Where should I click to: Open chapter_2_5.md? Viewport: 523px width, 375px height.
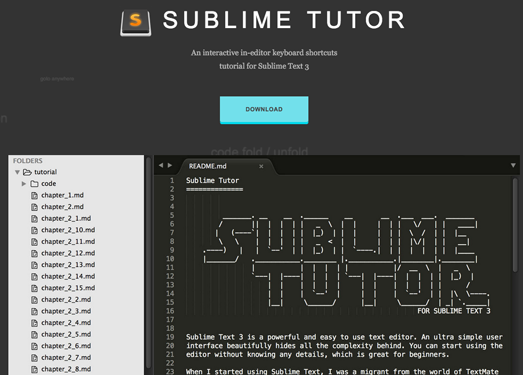[66, 334]
